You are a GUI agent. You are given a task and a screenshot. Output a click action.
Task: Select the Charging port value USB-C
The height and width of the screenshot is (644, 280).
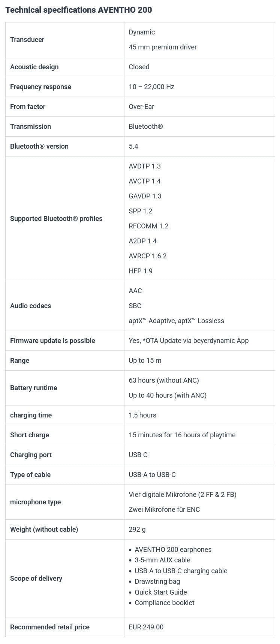coord(138,455)
